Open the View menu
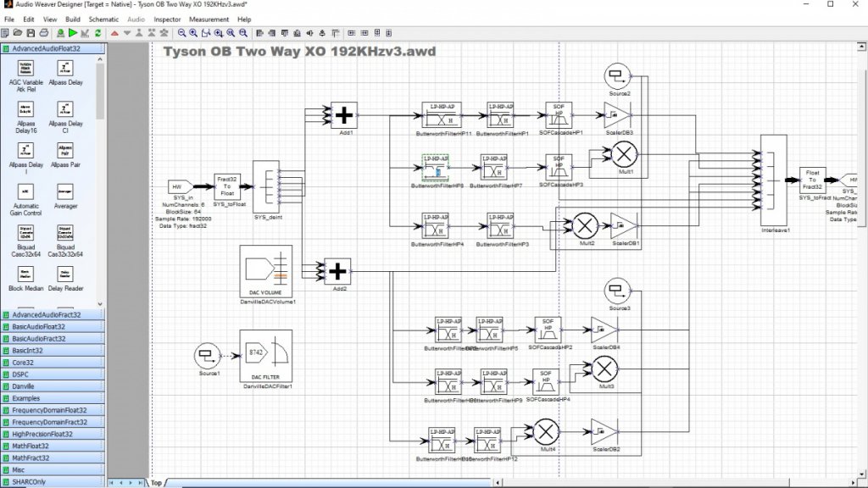Image resolution: width=868 pixels, height=488 pixels. [50, 19]
